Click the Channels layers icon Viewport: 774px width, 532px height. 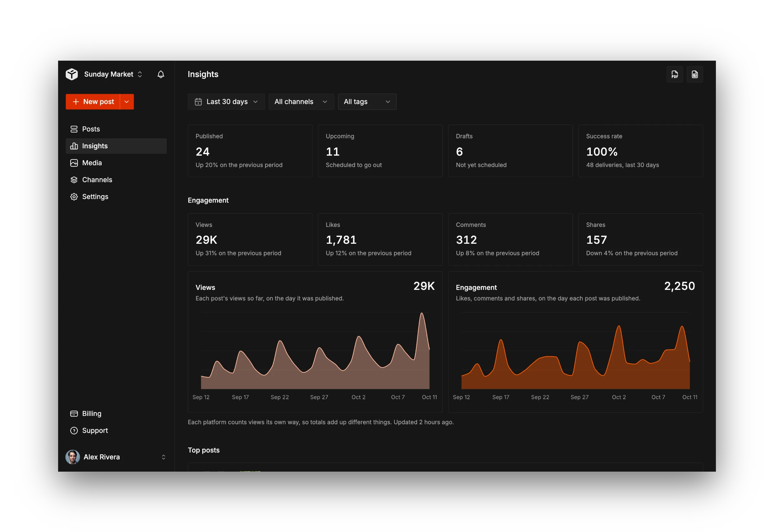pyautogui.click(x=74, y=180)
